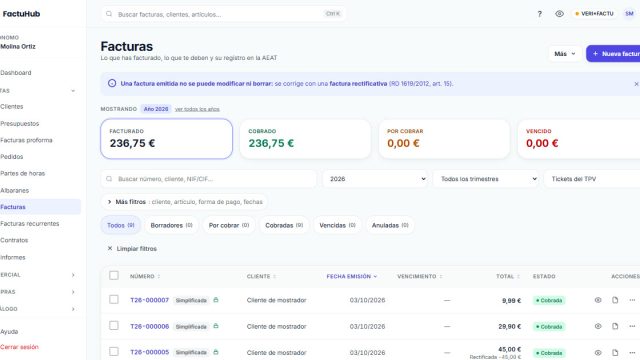Open invoice T26-000006 link
This screenshot has height=360, width=640.
click(149, 327)
